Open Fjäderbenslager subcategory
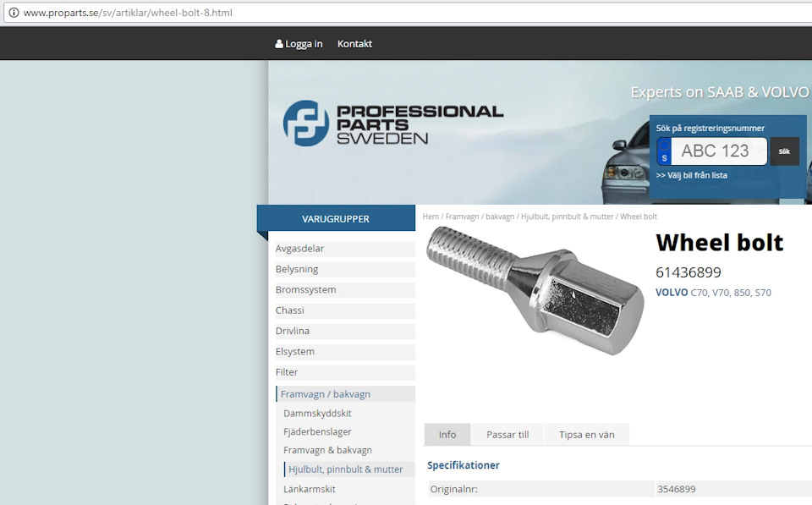This screenshot has width=812, height=505. point(317,431)
